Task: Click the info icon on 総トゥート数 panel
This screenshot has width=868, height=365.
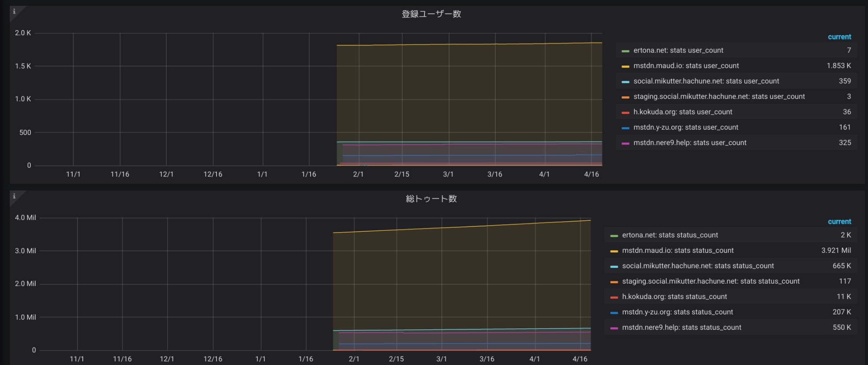Action: click(x=15, y=196)
